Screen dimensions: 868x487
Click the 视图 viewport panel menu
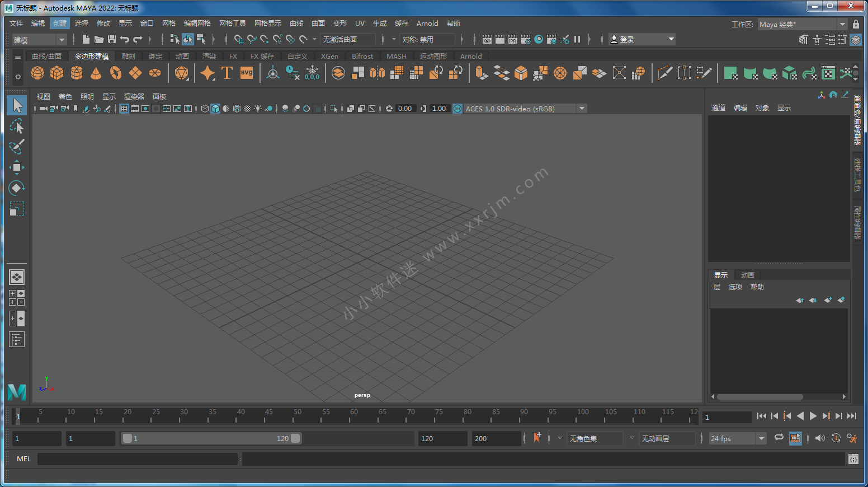(44, 97)
